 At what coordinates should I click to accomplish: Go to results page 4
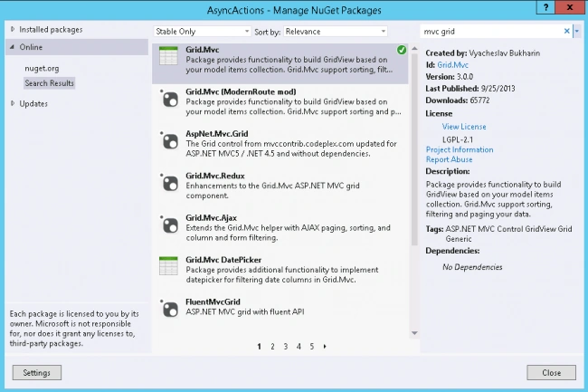(299, 347)
